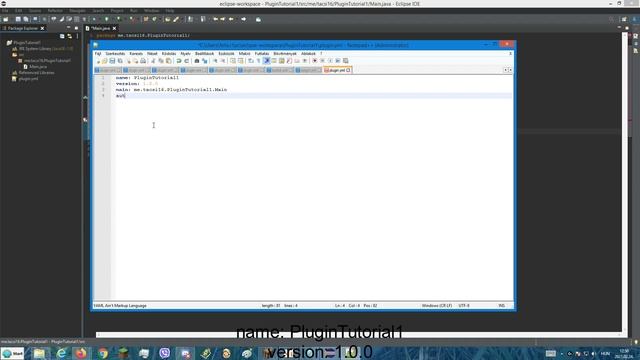Open the Beállítások menu in Notepad++

tap(204, 53)
